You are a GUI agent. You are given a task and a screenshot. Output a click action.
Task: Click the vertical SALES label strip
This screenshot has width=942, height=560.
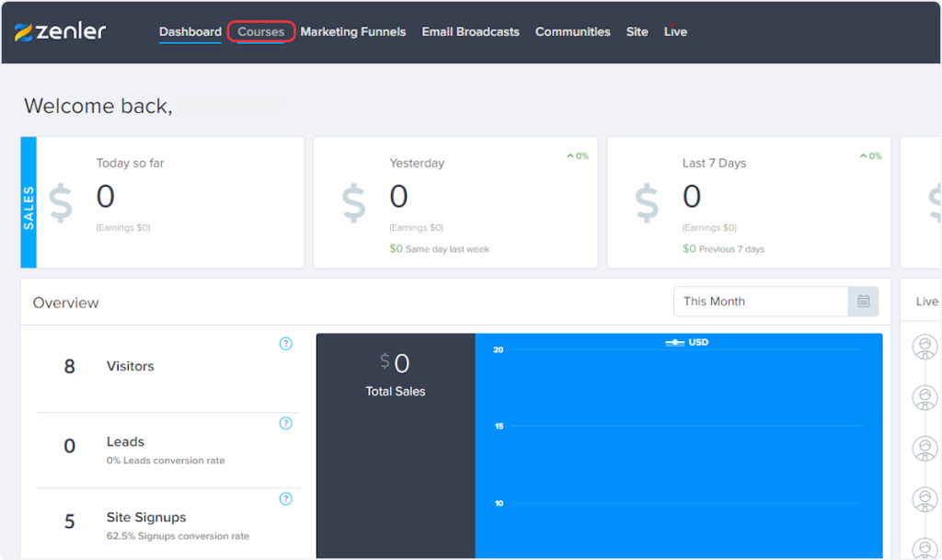29,203
